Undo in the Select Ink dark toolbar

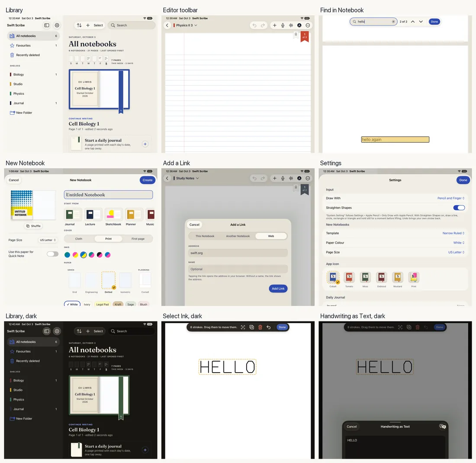coord(269,327)
